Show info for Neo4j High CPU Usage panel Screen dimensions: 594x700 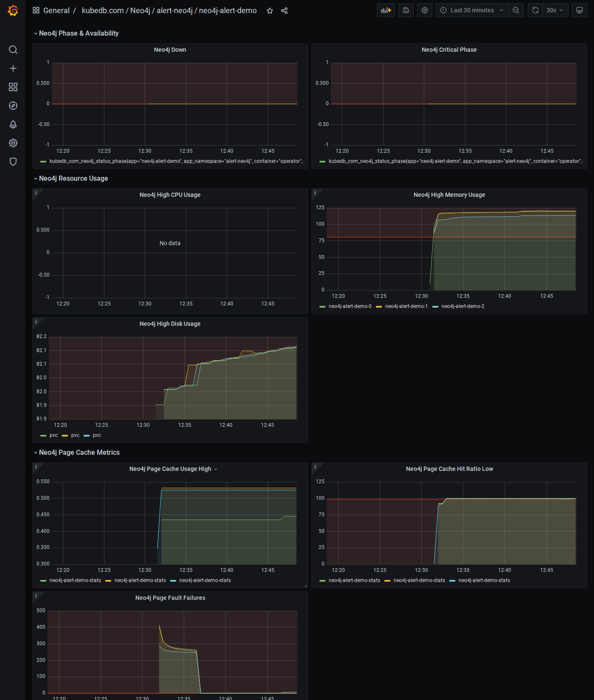[x=36, y=193]
